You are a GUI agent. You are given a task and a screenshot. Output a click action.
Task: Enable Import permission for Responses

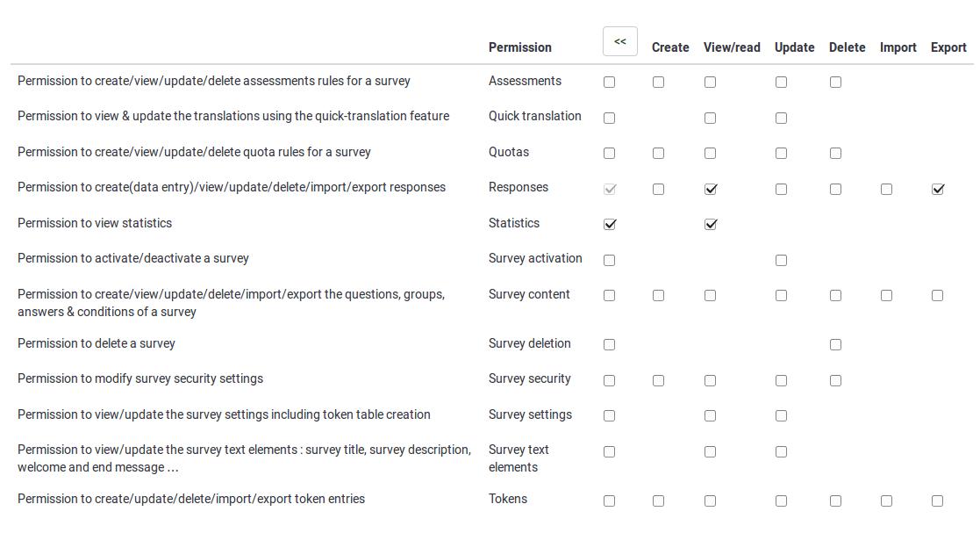coord(886,189)
